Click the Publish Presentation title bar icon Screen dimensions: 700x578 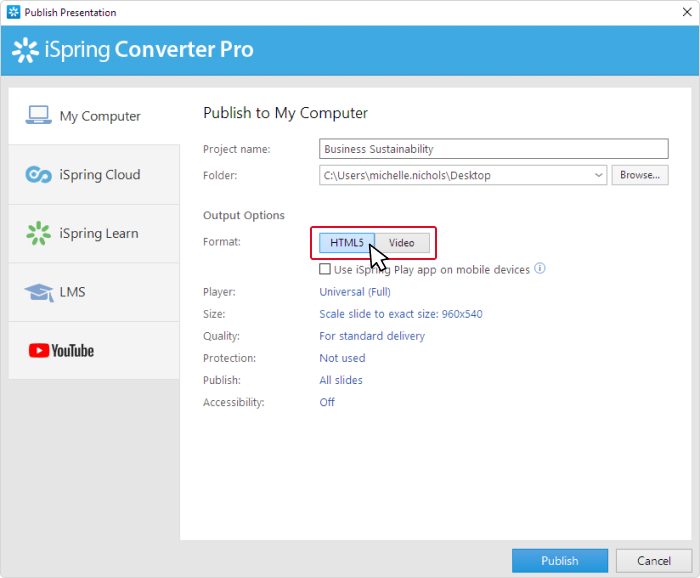pyautogui.click(x=14, y=12)
